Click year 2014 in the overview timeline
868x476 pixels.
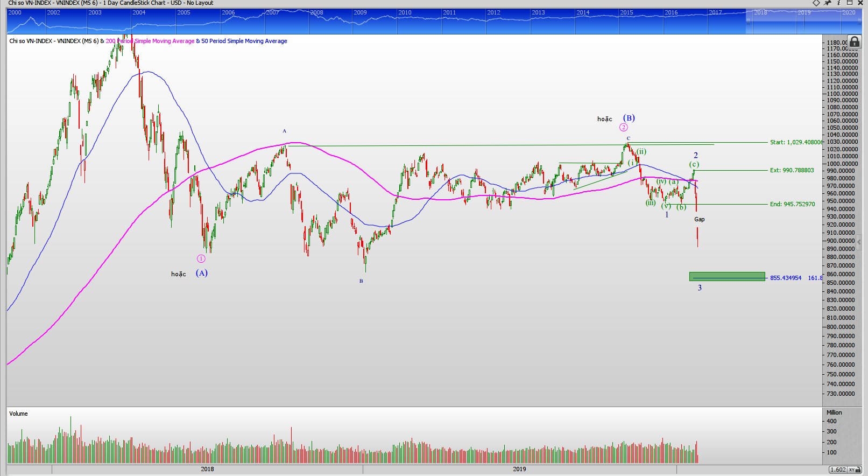click(x=583, y=12)
